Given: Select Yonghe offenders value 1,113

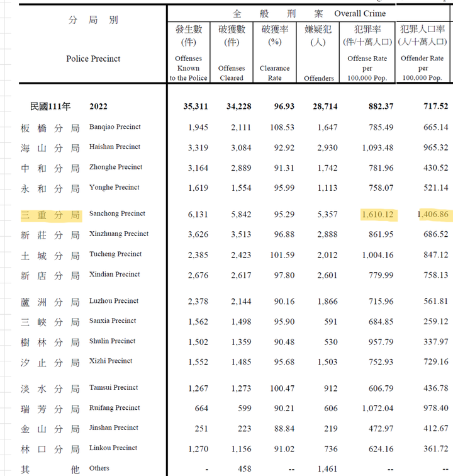Looking at the screenshot, I should pyautogui.click(x=327, y=188).
